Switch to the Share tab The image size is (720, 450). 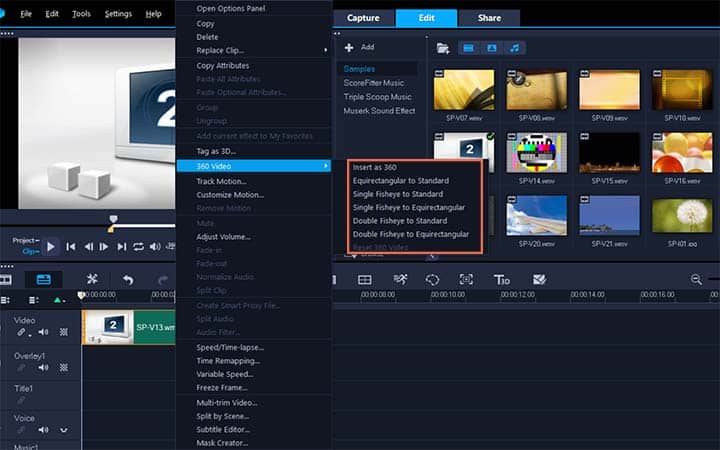click(x=489, y=18)
